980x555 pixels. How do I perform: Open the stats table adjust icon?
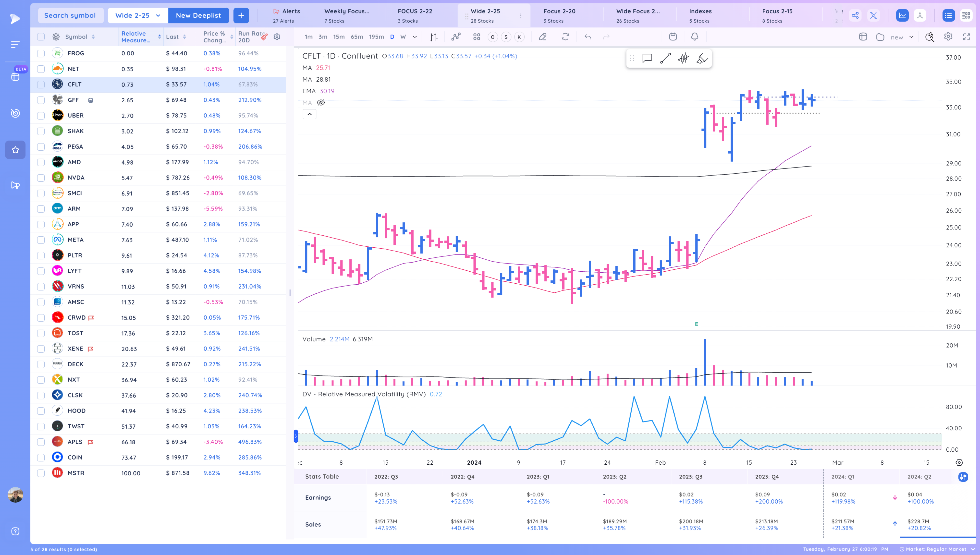click(963, 477)
